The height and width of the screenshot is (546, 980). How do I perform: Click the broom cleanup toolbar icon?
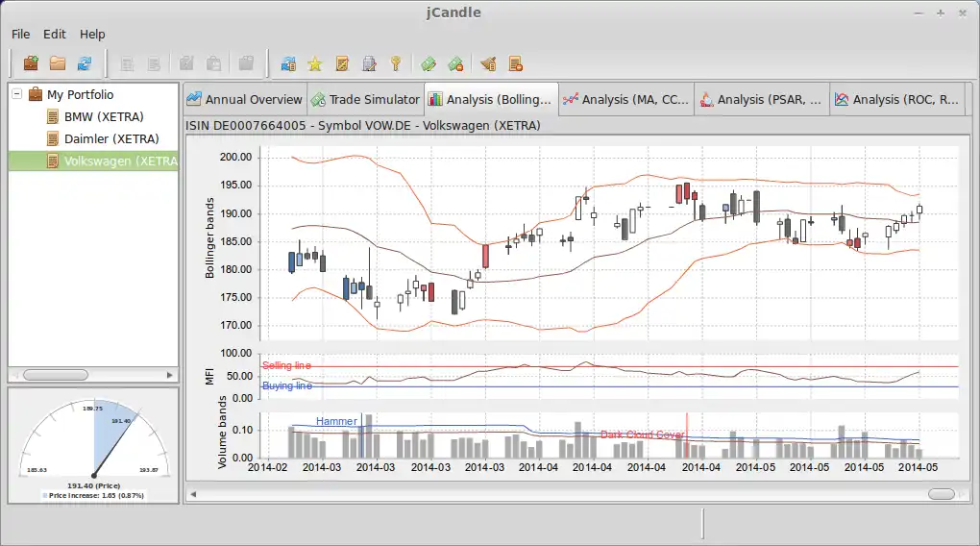[x=488, y=63]
